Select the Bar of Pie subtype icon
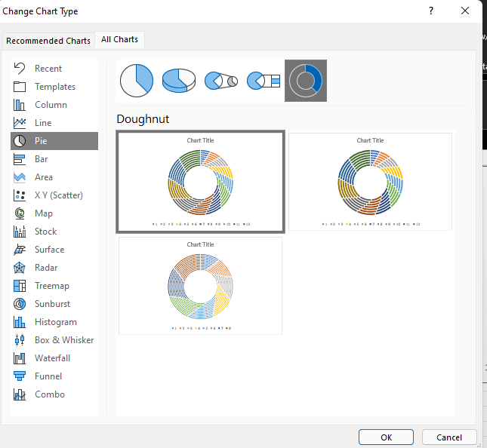The width and height of the screenshot is (487, 448). pyautogui.click(x=264, y=80)
